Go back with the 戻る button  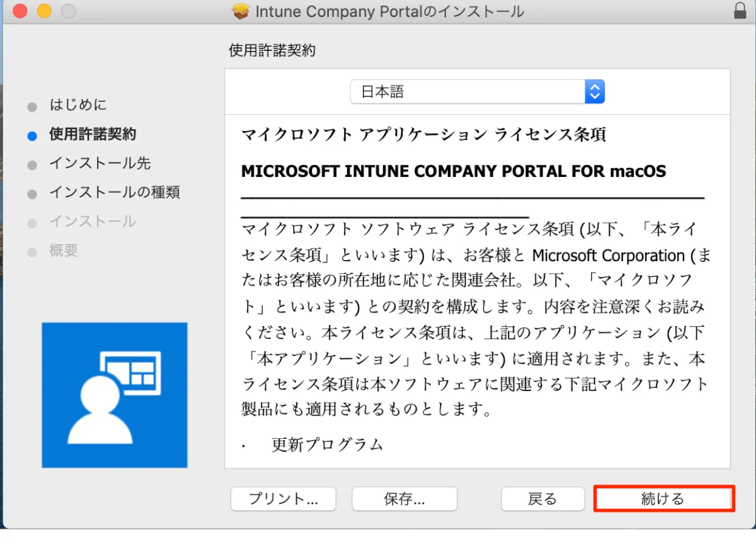point(542,499)
